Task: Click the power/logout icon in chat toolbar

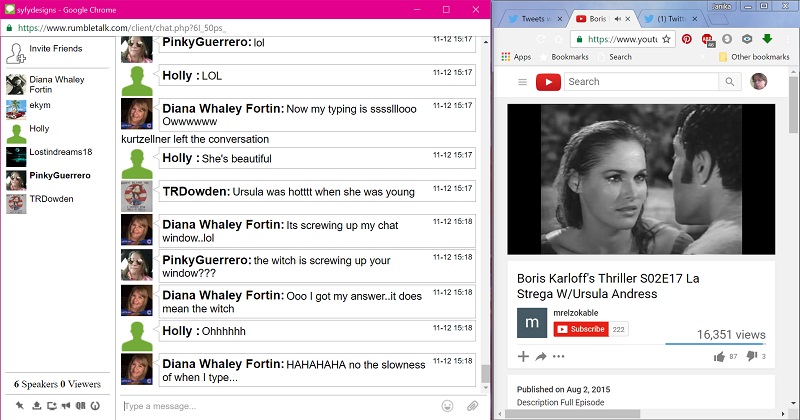Action: (x=95, y=406)
